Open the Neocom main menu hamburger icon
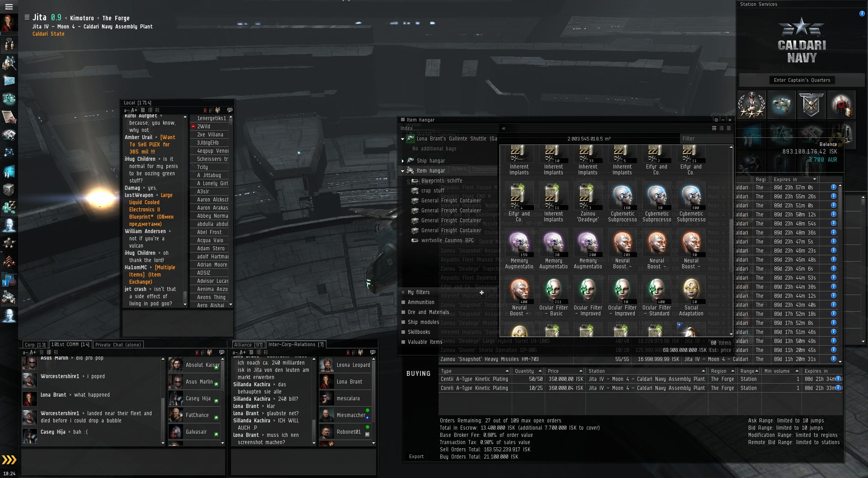The height and width of the screenshot is (478, 868). pos(9,7)
